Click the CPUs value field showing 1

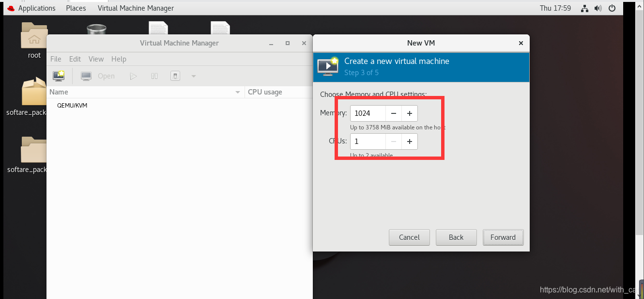pos(368,142)
